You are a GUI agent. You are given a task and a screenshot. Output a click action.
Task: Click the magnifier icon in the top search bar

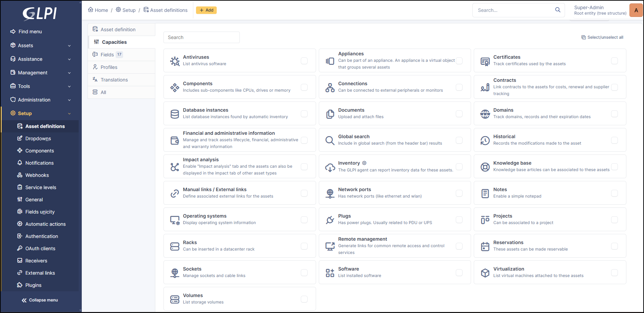(x=558, y=10)
